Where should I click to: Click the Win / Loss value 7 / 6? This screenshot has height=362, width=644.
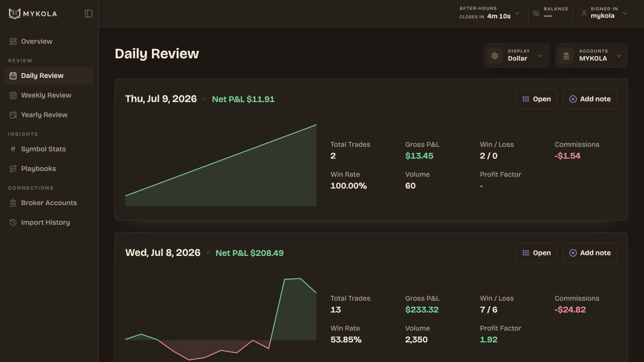coord(489,310)
